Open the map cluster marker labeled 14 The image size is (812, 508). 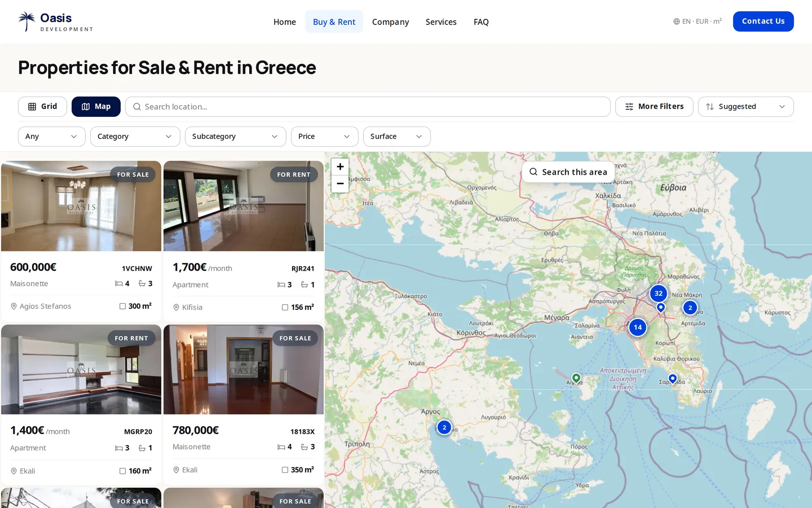click(637, 327)
